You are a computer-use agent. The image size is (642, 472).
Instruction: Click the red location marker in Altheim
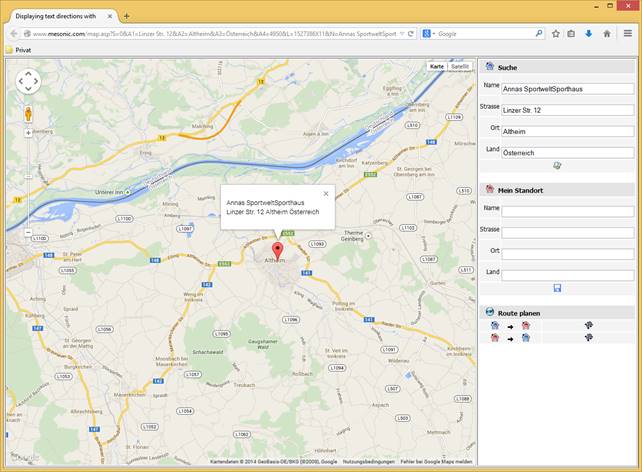pos(277,250)
